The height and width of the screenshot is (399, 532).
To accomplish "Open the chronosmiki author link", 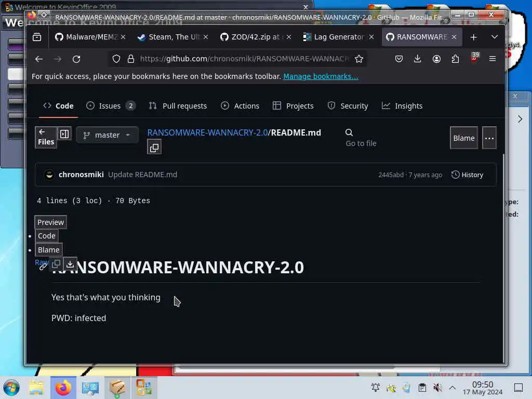I will tap(81, 175).
